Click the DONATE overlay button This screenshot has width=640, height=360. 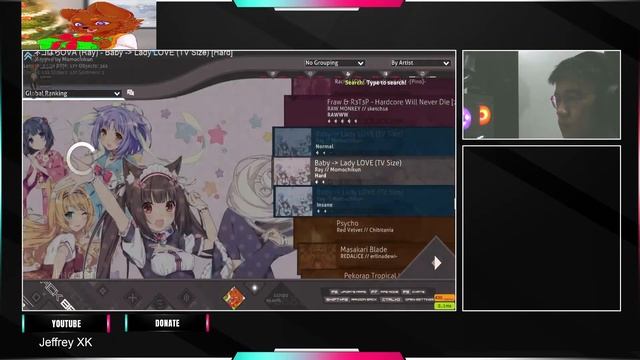coord(167,323)
